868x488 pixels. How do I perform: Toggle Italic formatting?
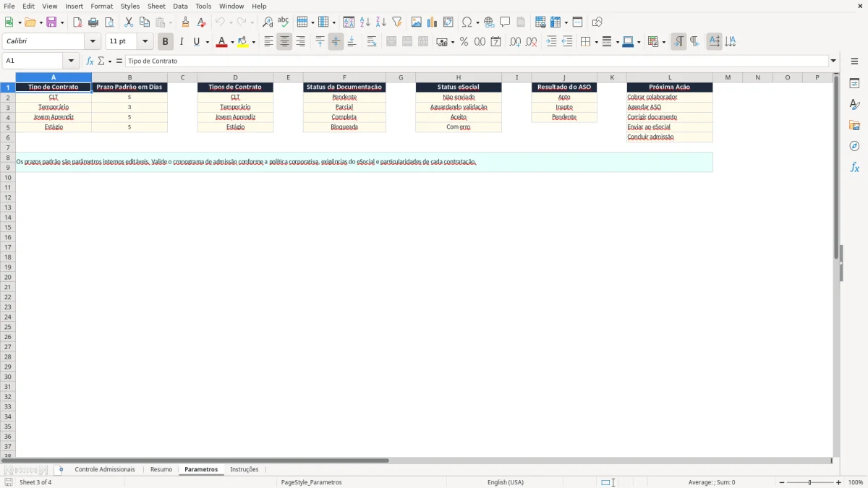(181, 42)
